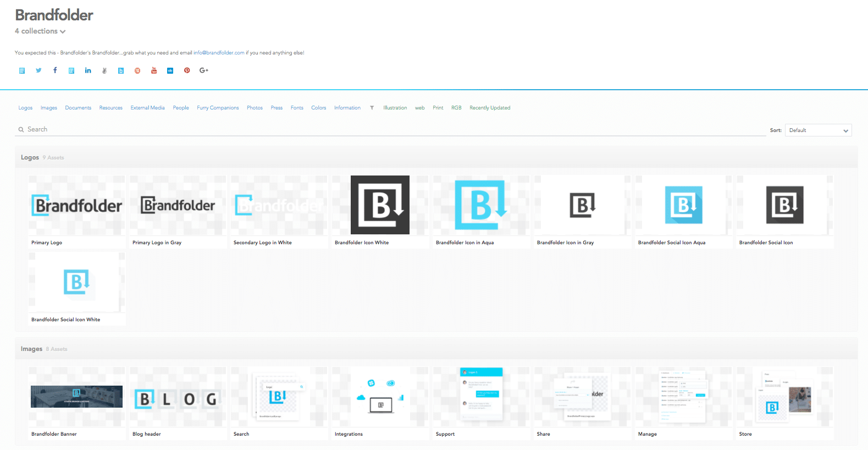This screenshot has height=450, width=868.
Task: Click the 'Primary Logo in Gray' caption
Action: pos(157,243)
